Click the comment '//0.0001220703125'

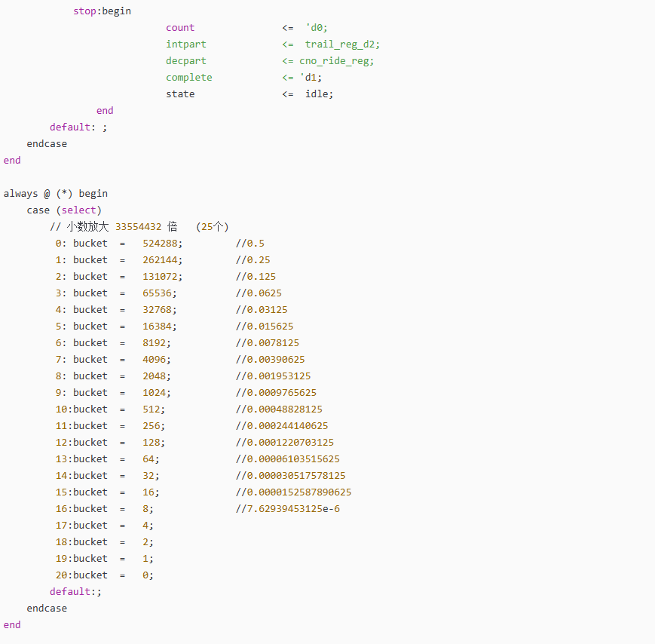pos(284,443)
